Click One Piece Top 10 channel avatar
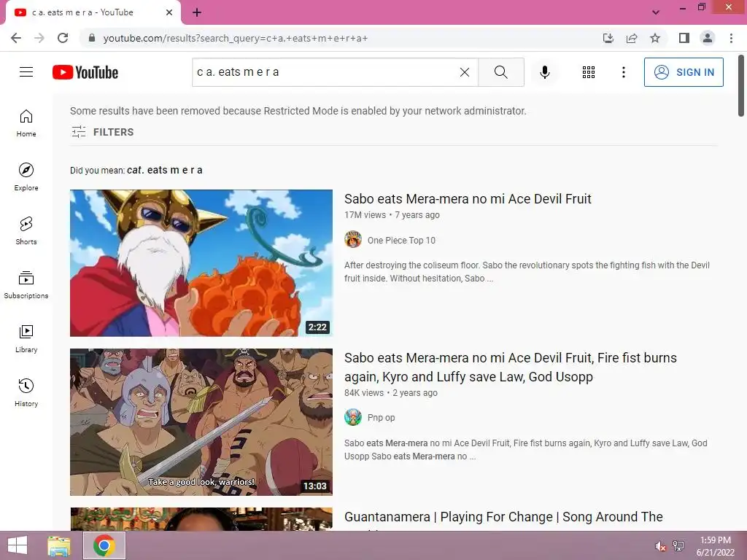 [353, 239]
